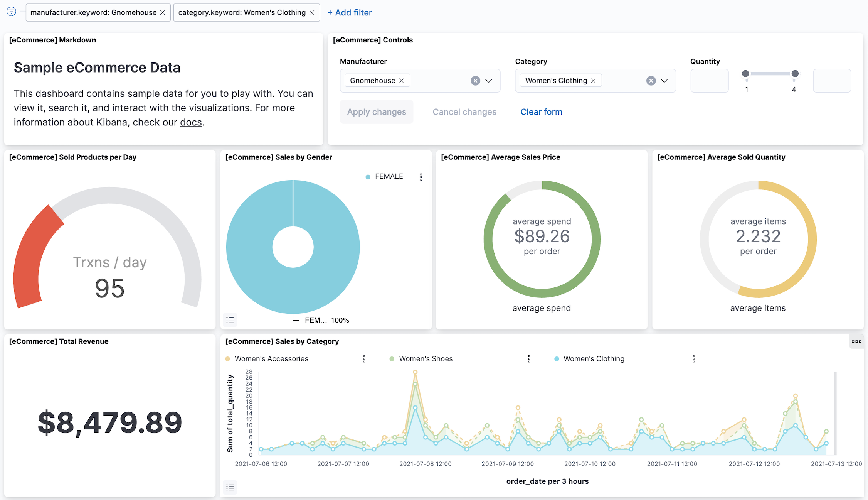Expand the Category dropdown in controls
This screenshot has width=868, height=500.
pyautogui.click(x=664, y=80)
